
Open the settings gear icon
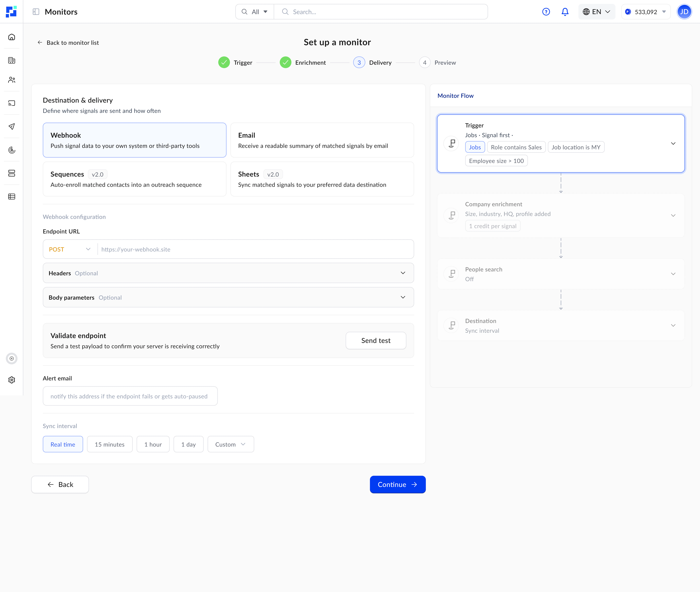[12, 380]
